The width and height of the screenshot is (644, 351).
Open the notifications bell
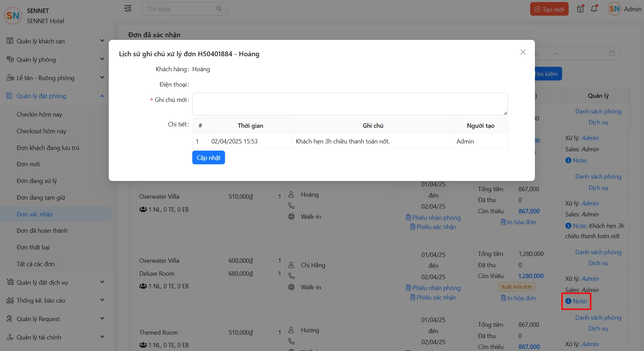(x=594, y=9)
